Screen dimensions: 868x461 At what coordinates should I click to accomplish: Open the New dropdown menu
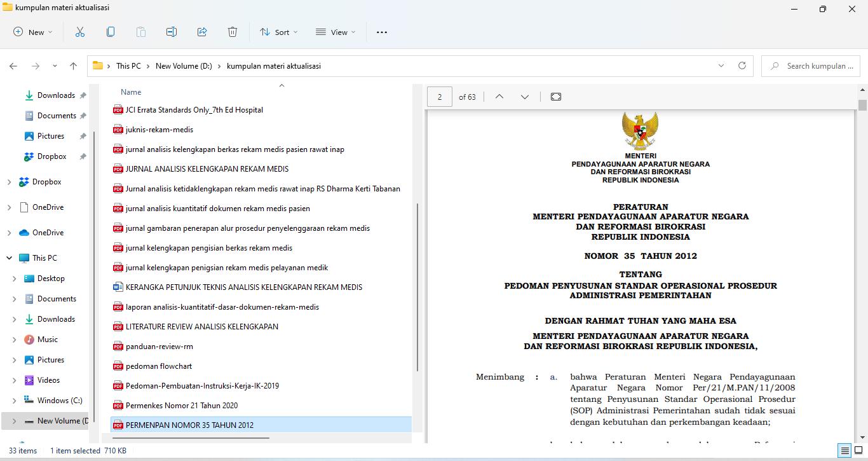point(33,32)
